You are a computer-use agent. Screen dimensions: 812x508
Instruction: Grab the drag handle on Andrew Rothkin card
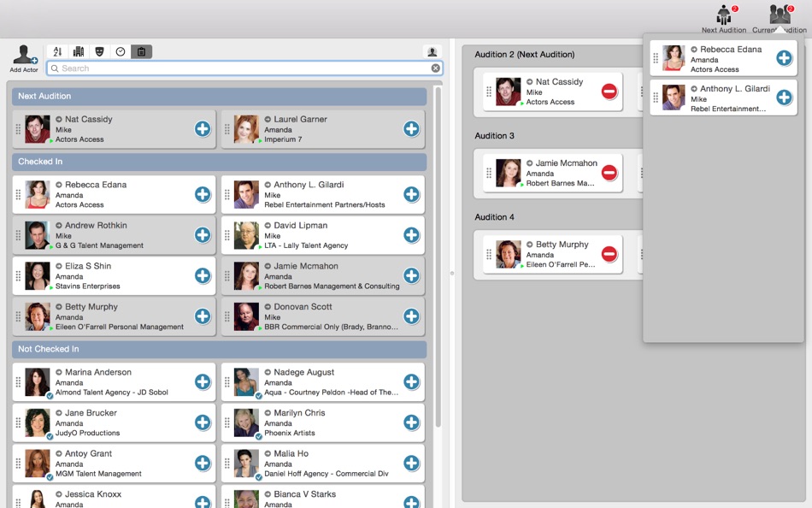18,235
